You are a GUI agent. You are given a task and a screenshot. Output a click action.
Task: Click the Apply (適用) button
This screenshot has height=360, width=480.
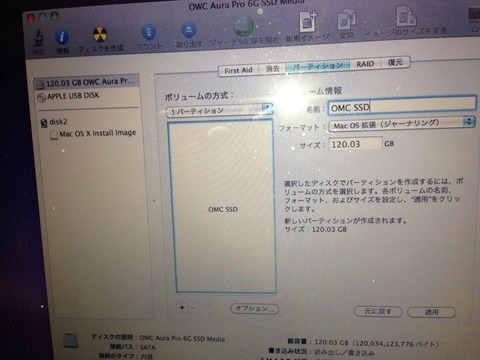click(x=432, y=312)
